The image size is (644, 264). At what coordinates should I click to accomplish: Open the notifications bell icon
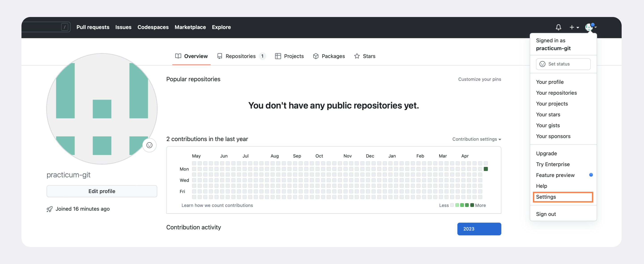pyautogui.click(x=558, y=27)
